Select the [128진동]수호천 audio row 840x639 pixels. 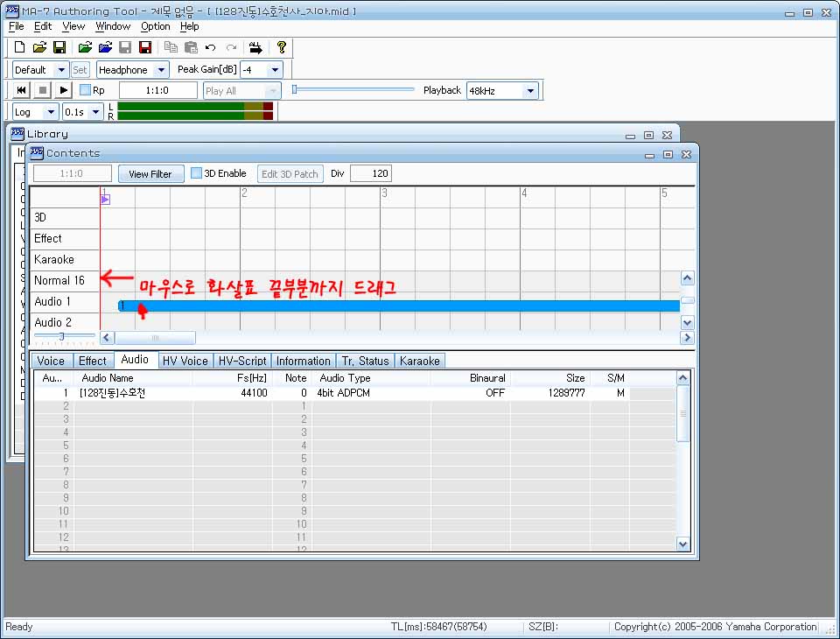click(332, 393)
